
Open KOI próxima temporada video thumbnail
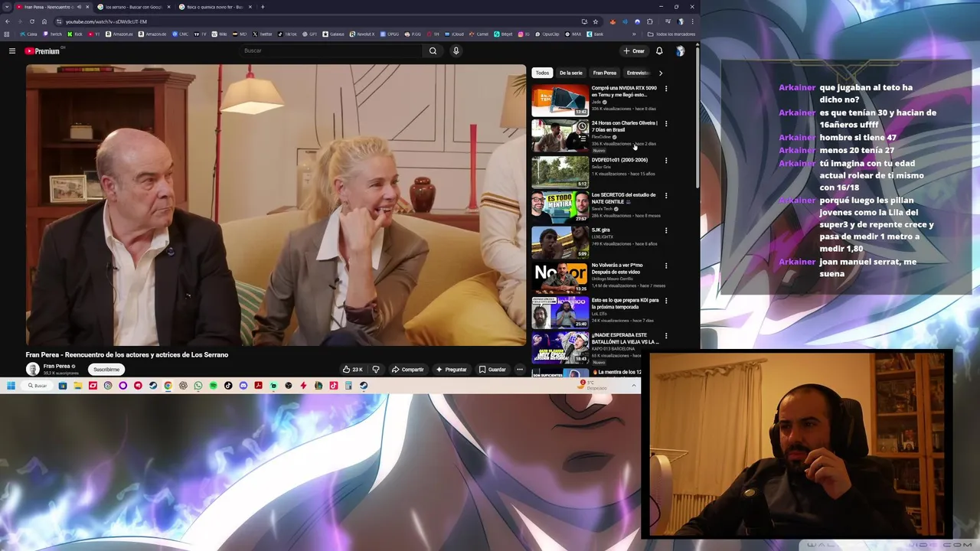tap(560, 312)
